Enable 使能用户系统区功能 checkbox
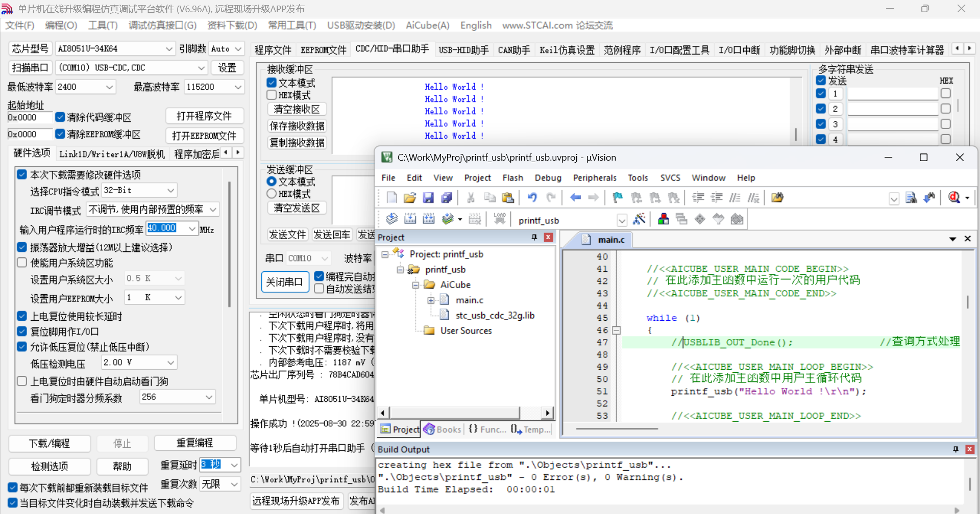This screenshot has width=980, height=514. 22,263
